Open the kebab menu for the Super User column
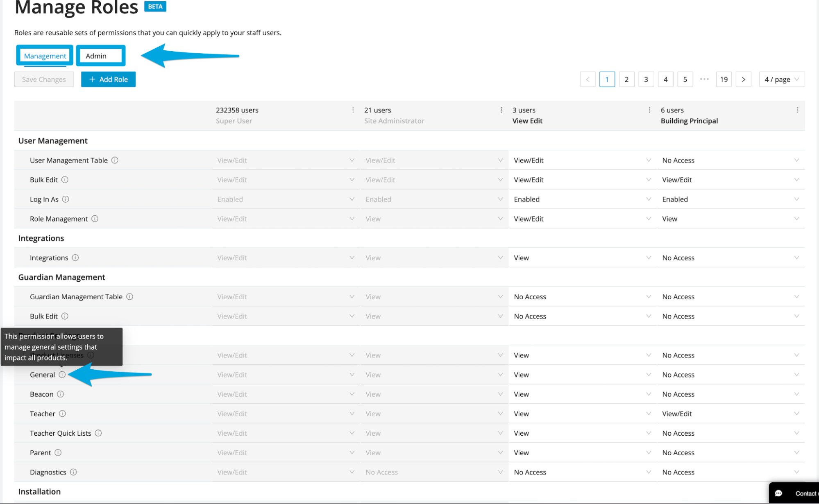819x504 pixels. click(x=353, y=110)
